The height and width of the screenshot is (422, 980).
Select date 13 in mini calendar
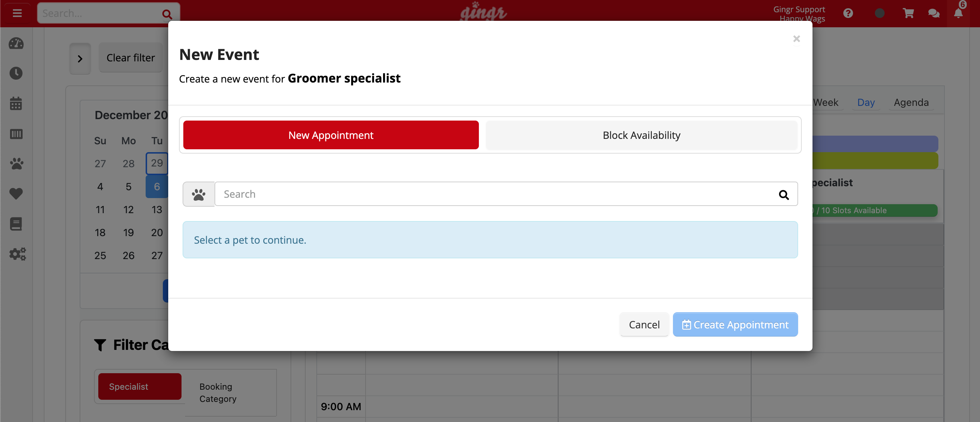[x=157, y=210]
